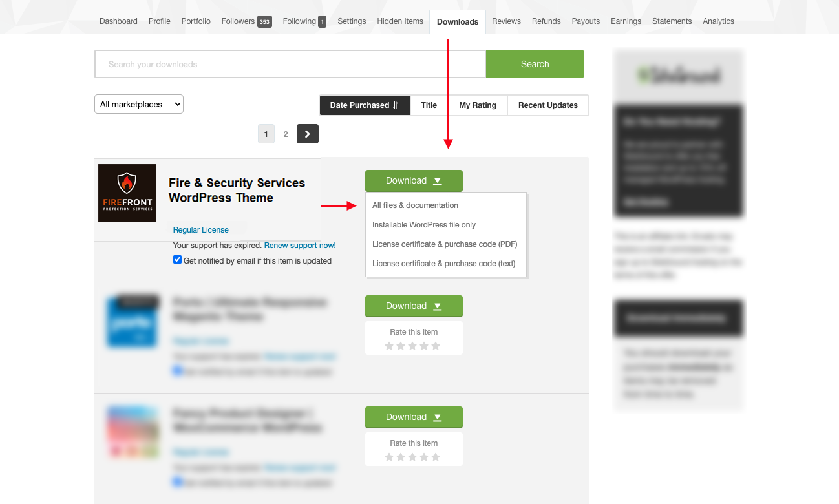Click the Following count badge
The width and height of the screenshot is (839, 504).
click(322, 22)
